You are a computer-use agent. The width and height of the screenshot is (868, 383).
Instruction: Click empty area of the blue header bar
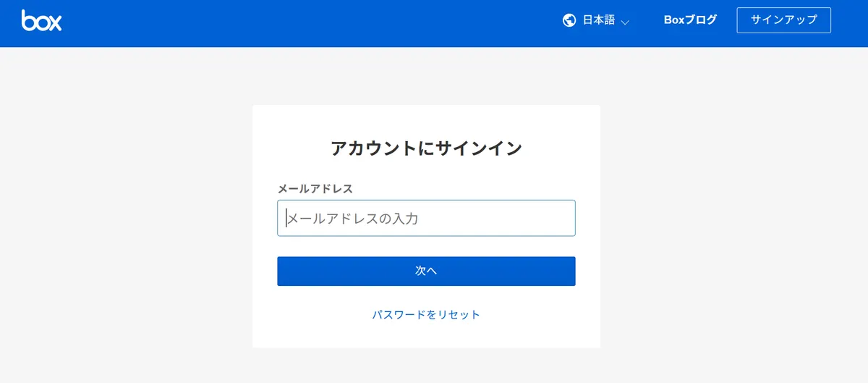pyautogui.click(x=325, y=22)
